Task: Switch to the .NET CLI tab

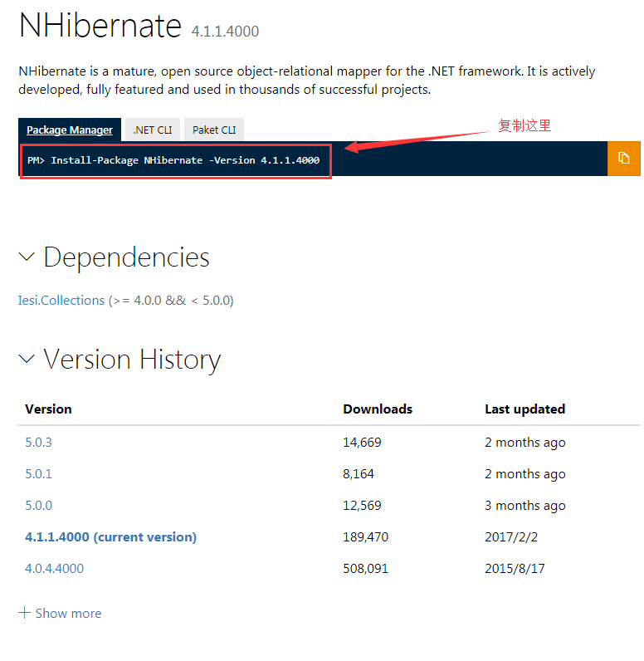Action: (x=153, y=130)
